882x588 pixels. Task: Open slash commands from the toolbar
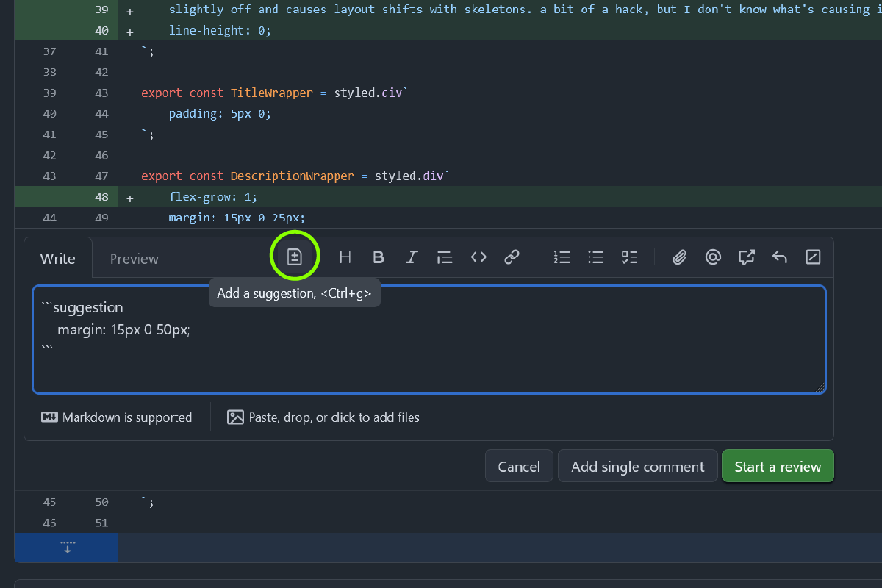[x=813, y=257]
